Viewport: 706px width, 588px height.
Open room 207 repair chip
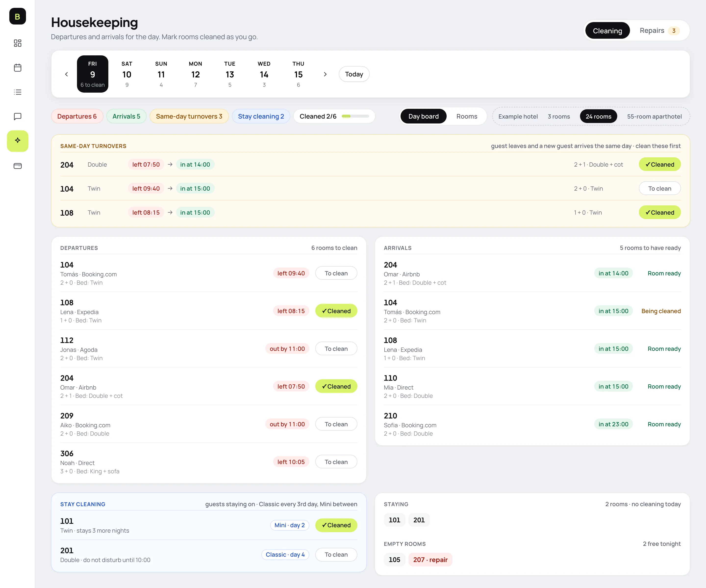(x=430, y=560)
